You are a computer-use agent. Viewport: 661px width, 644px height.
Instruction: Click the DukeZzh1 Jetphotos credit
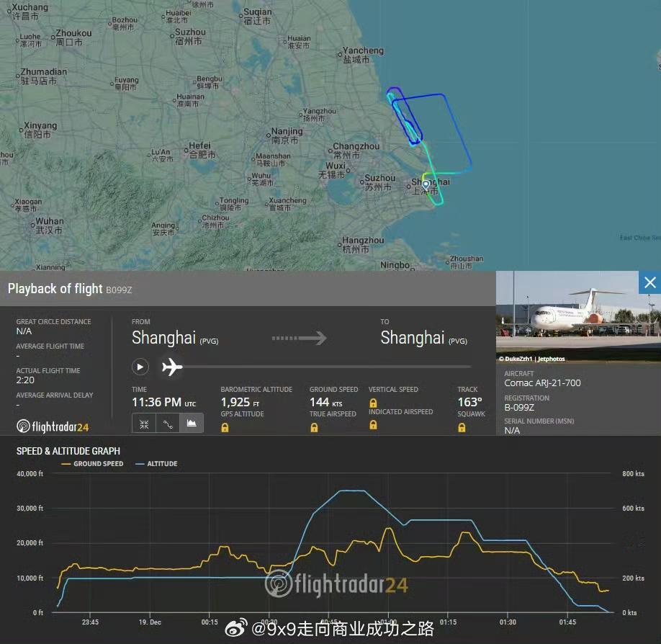point(531,359)
